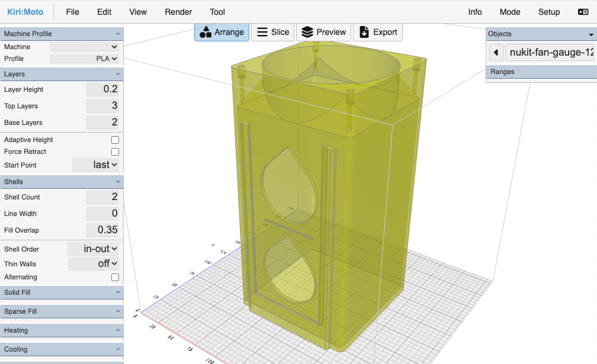Open the Start Point dropdown
This screenshot has height=364, width=597.
[x=95, y=165]
